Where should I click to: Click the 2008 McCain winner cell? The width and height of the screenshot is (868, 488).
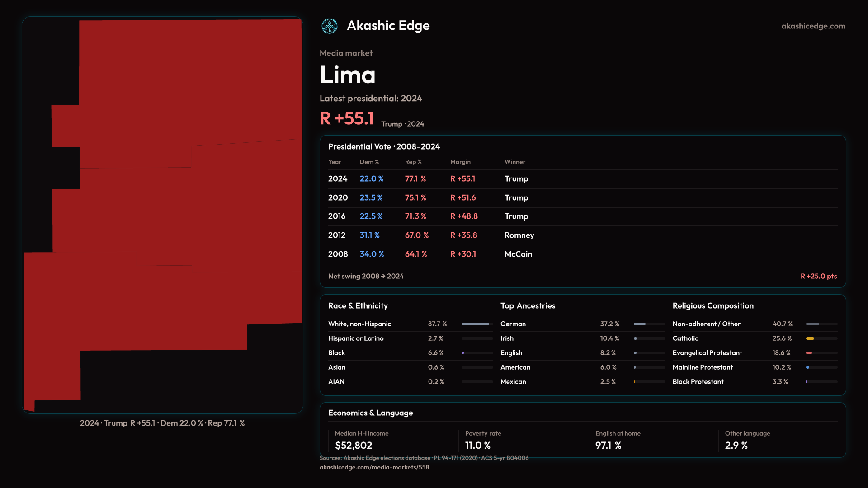point(518,254)
